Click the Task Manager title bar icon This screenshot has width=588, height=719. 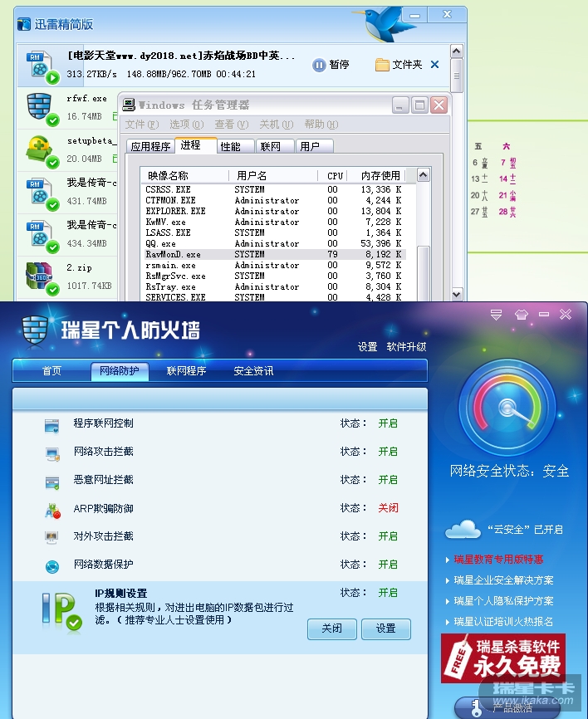129,105
